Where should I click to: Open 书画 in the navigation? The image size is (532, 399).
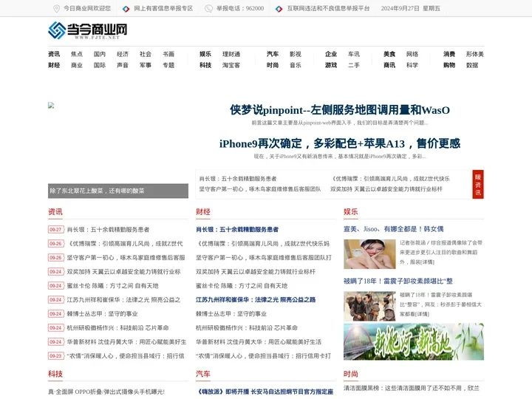(168, 54)
